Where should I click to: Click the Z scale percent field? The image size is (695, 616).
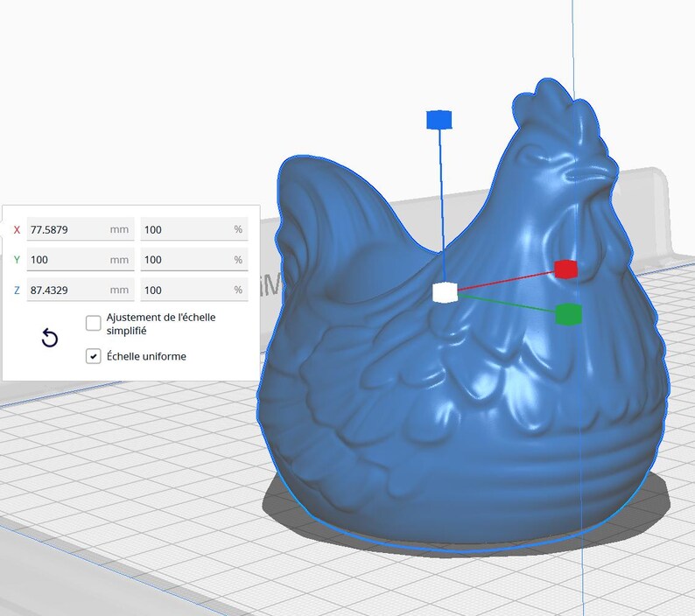[194, 290]
